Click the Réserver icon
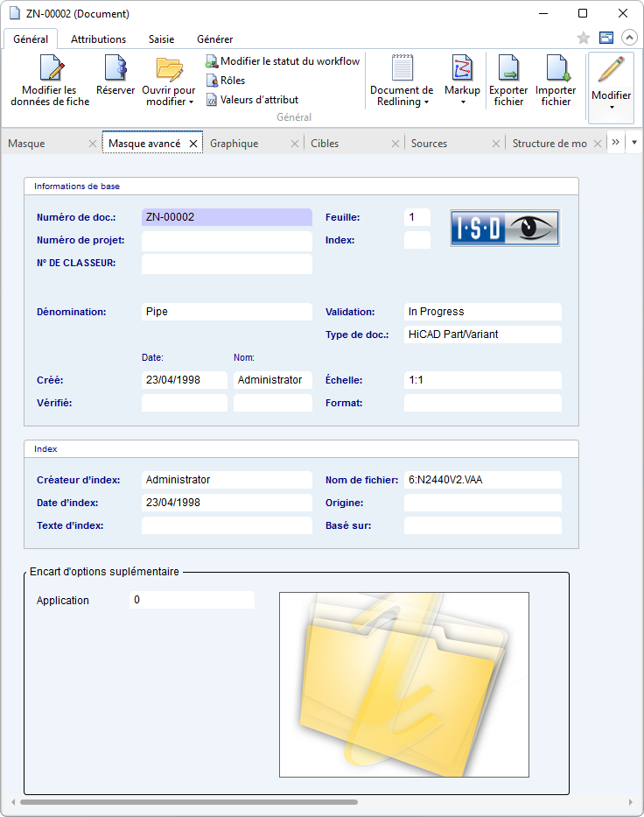Screen dimensions: 644x817 [x=115, y=69]
